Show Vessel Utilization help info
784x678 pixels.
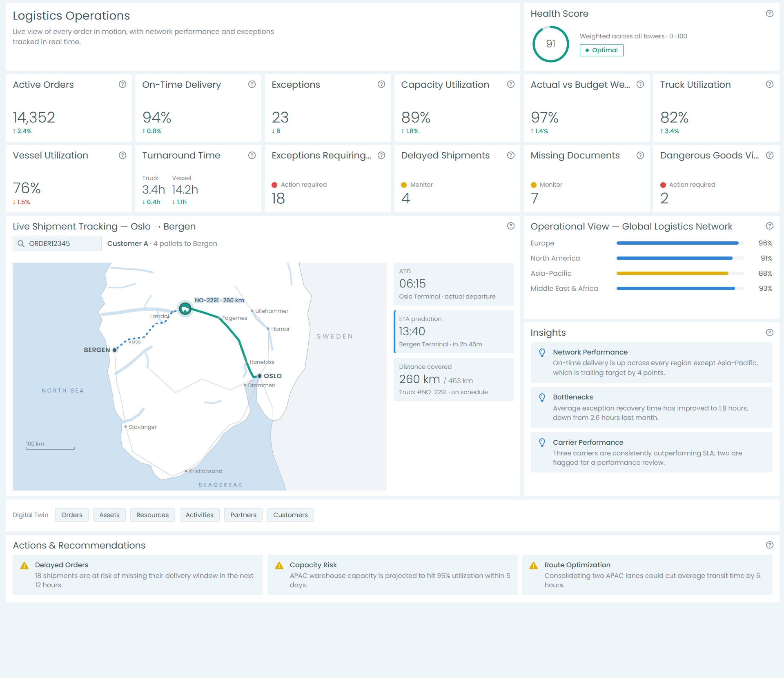click(122, 155)
